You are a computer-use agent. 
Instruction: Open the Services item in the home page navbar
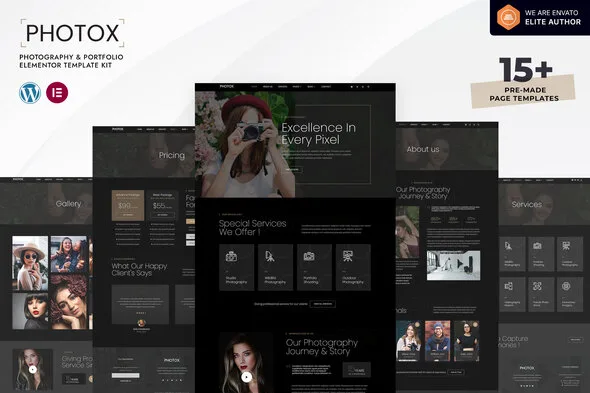283,87
